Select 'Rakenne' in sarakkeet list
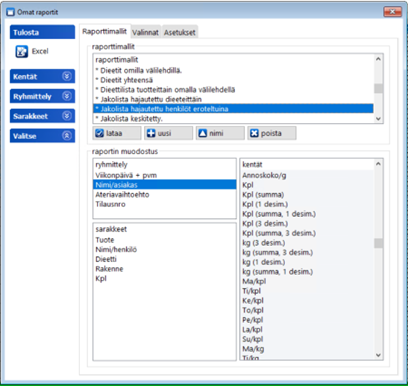This screenshot has width=408, height=386. pos(164,269)
